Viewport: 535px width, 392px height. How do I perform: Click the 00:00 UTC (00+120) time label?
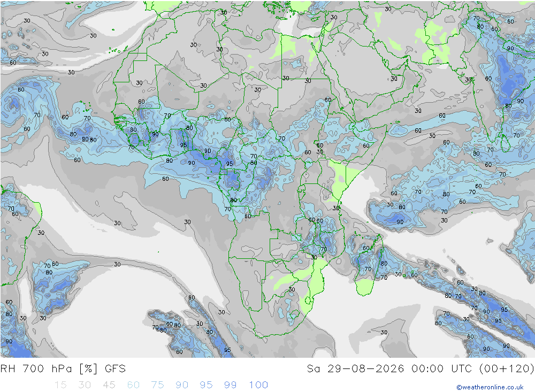coord(472,369)
